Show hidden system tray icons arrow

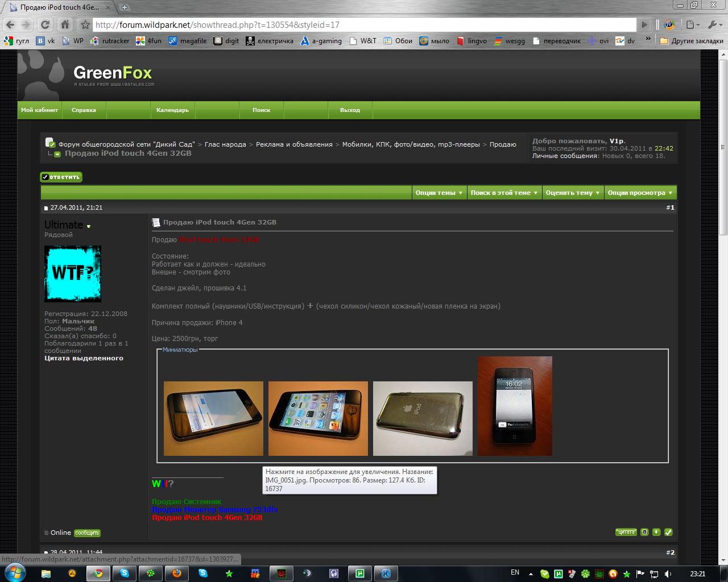531,574
